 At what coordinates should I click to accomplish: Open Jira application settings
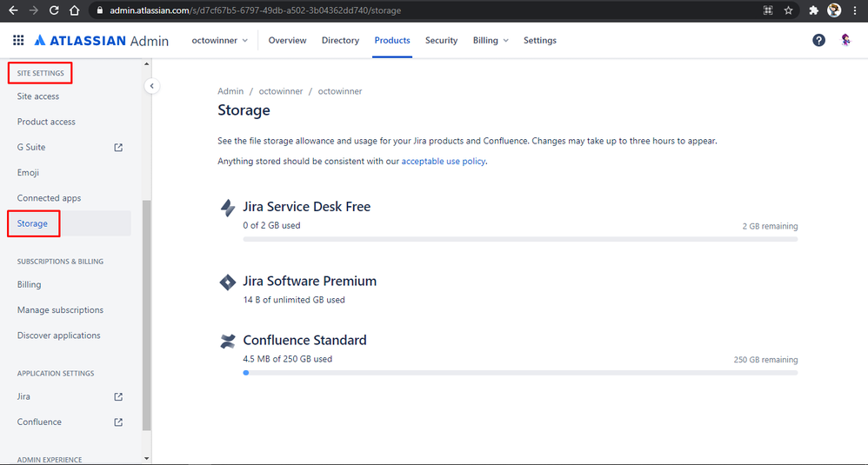(x=23, y=396)
